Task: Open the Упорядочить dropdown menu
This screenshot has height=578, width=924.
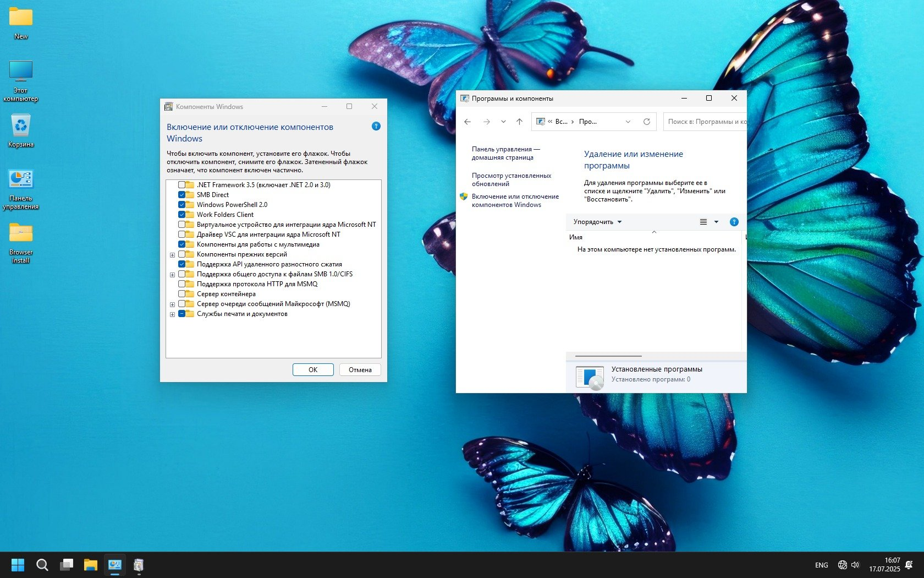Action: point(597,222)
